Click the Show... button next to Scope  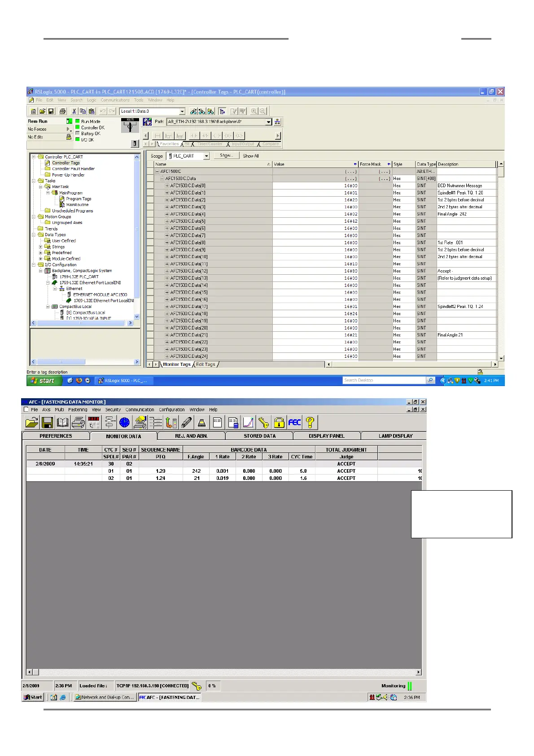tap(227, 155)
